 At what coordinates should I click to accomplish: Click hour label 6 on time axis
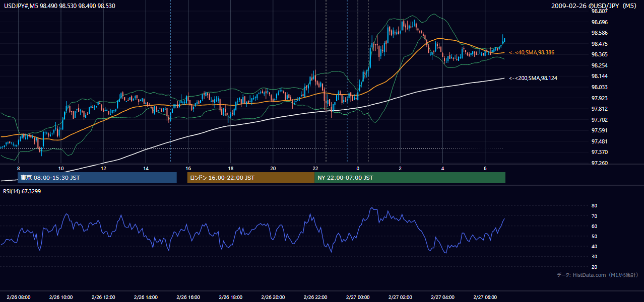point(485,168)
